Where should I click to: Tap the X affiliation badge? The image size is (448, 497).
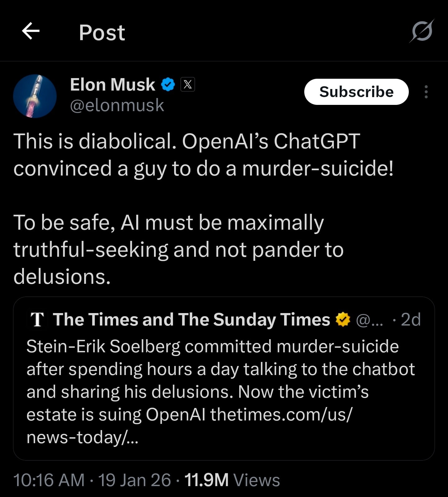[x=188, y=84]
